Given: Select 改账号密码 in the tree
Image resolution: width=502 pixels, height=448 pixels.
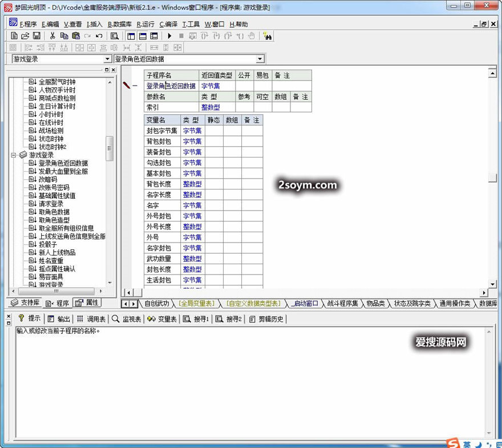Looking at the screenshot, I should (54, 187).
